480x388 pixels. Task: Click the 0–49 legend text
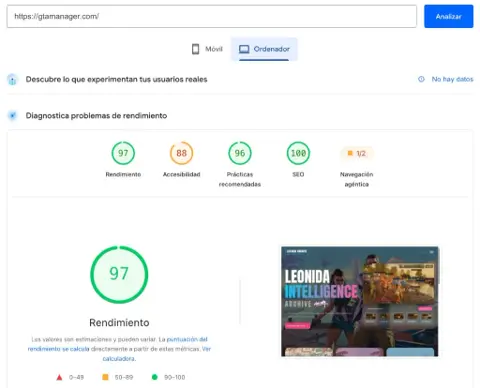(x=76, y=377)
